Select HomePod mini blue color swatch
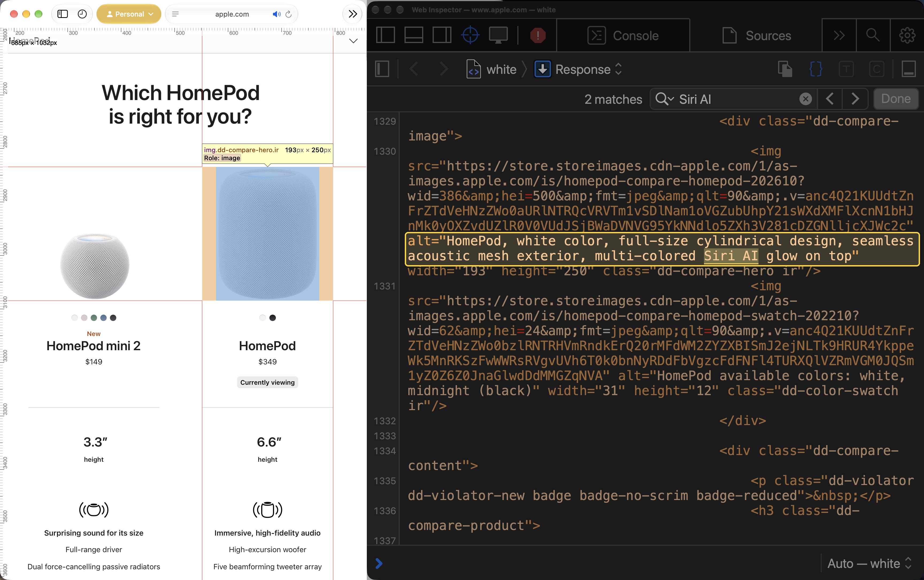Viewport: 924px width, 580px height. pyautogui.click(x=103, y=318)
